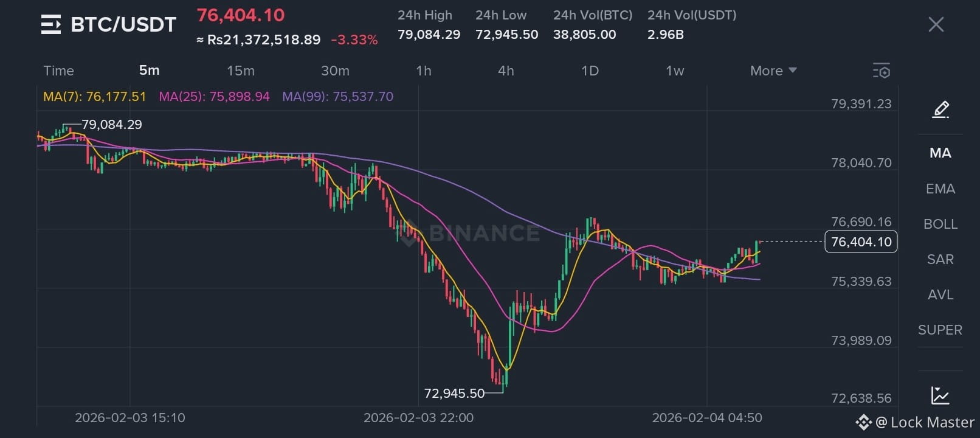Expand the More timeframes dropdown
This screenshot has width=980, height=438.
pyautogui.click(x=773, y=71)
